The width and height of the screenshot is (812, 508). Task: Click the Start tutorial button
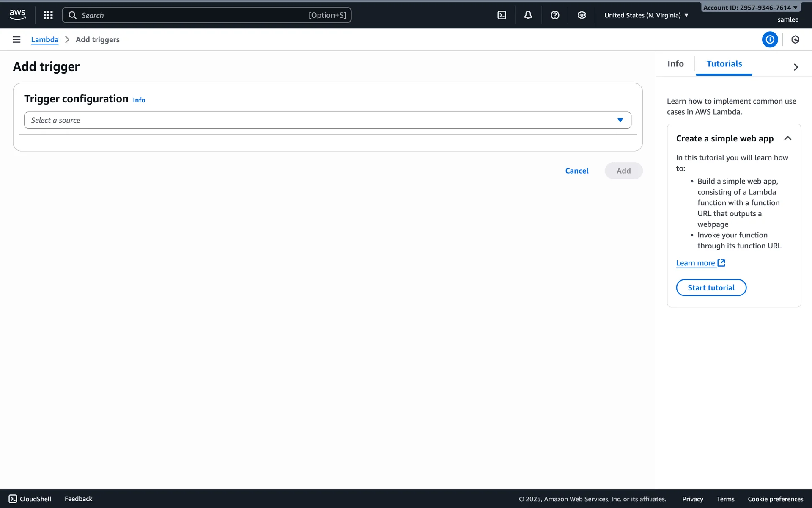[x=711, y=288]
